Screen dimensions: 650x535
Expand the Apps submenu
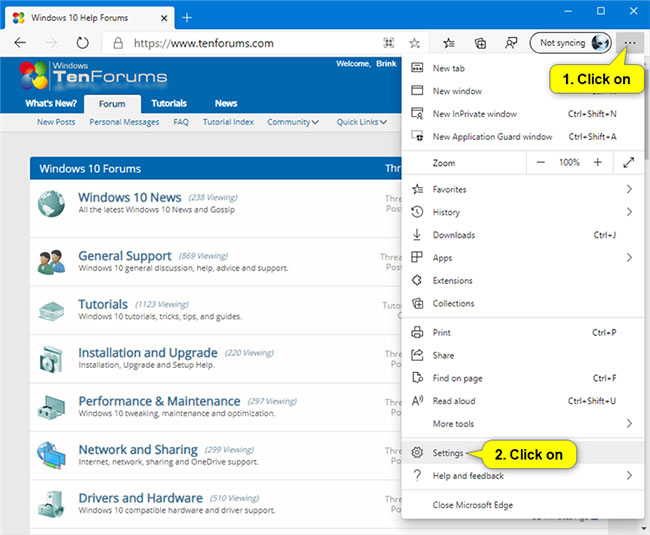point(522,258)
